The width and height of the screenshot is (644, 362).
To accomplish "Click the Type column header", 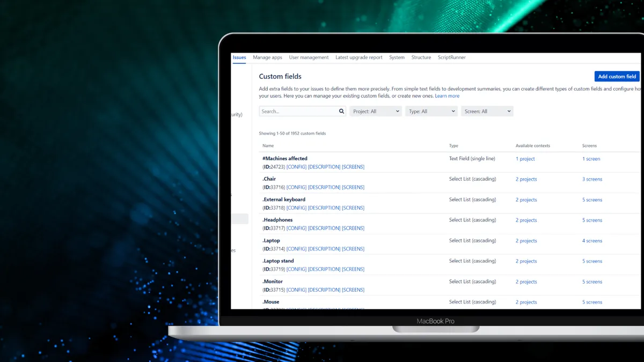I will [453, 146].
